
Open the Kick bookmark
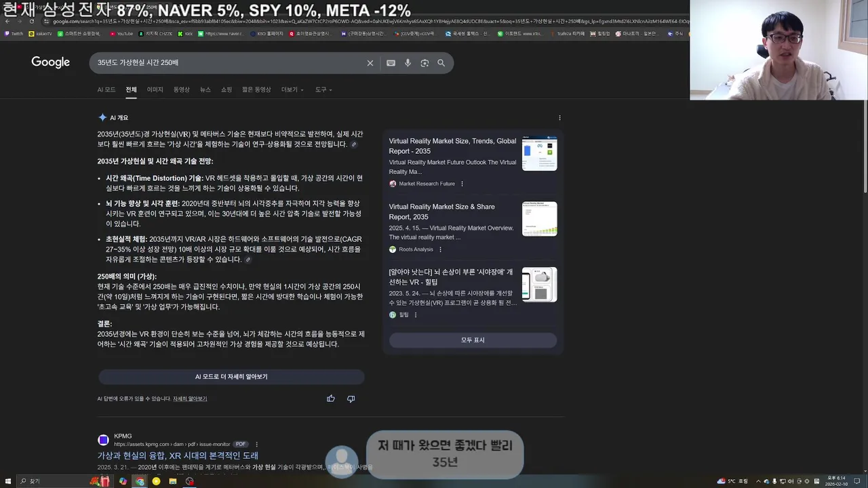(186, 33)
